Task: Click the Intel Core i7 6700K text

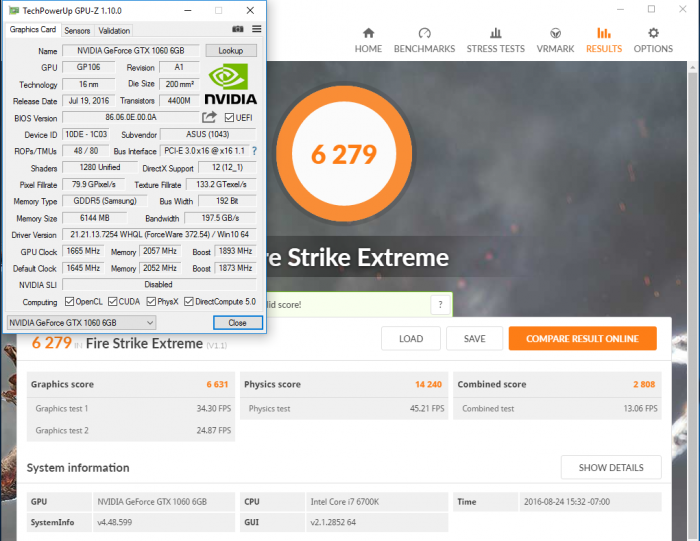Action: click(x=345, y=502)
